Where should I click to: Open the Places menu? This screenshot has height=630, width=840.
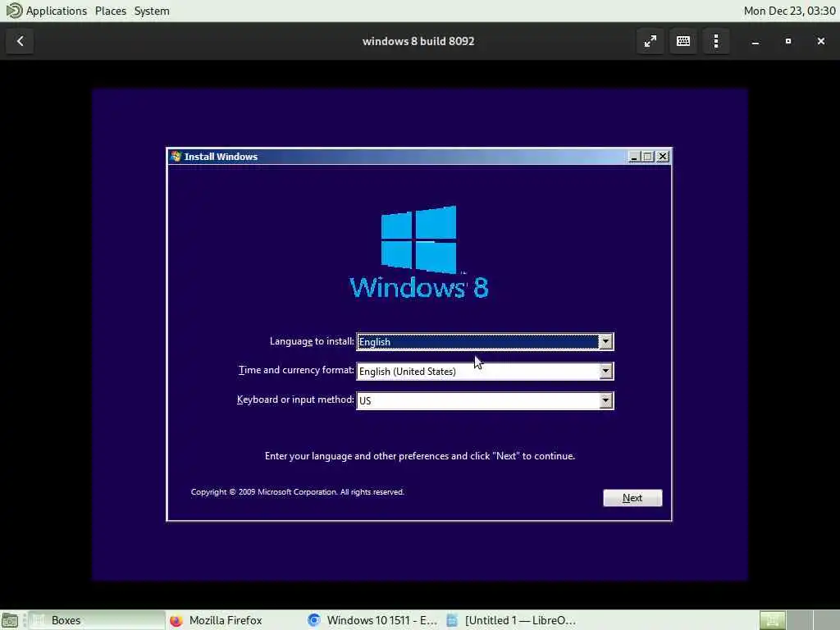pyautogui.click(x=111, y=11)
